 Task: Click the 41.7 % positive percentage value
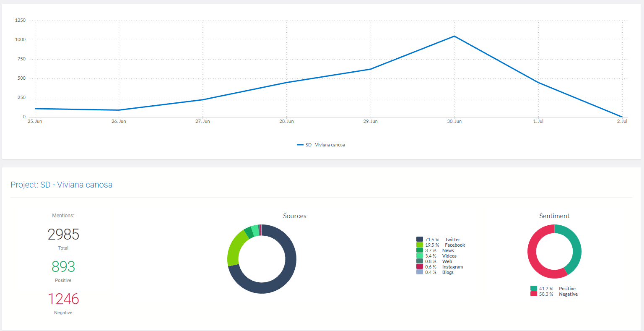coord(546,289)
